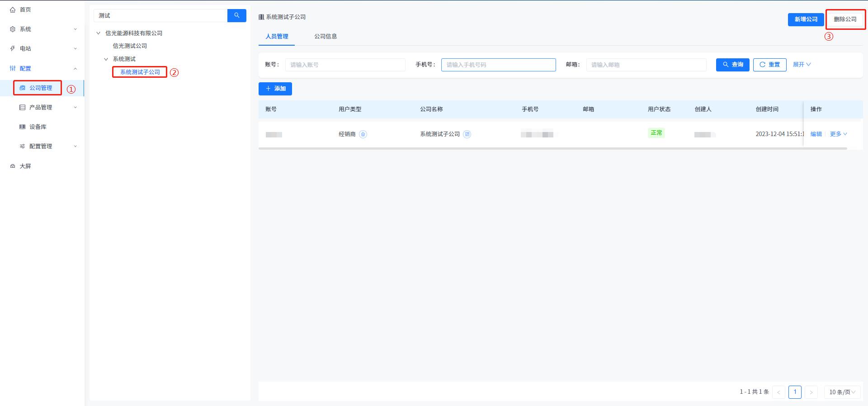Collapse the 信光能源科技有限公司 tree node

(99, 33)
